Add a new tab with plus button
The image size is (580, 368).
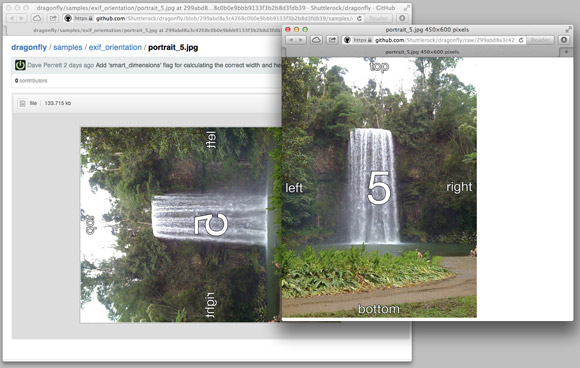pos(566,52)
